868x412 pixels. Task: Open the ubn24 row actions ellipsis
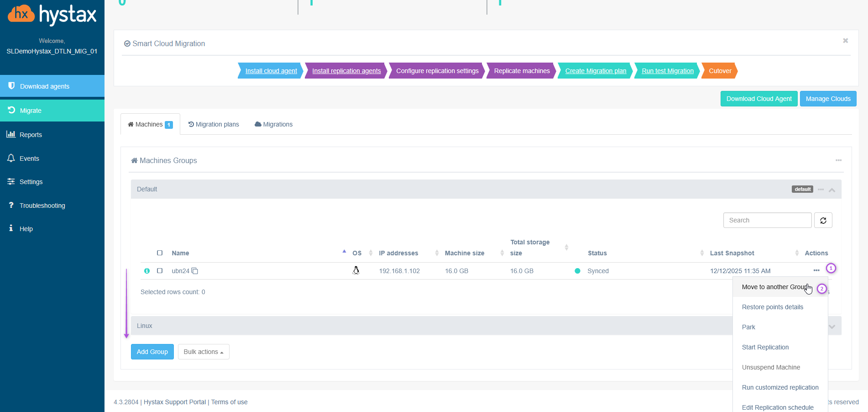click(816, 270)
